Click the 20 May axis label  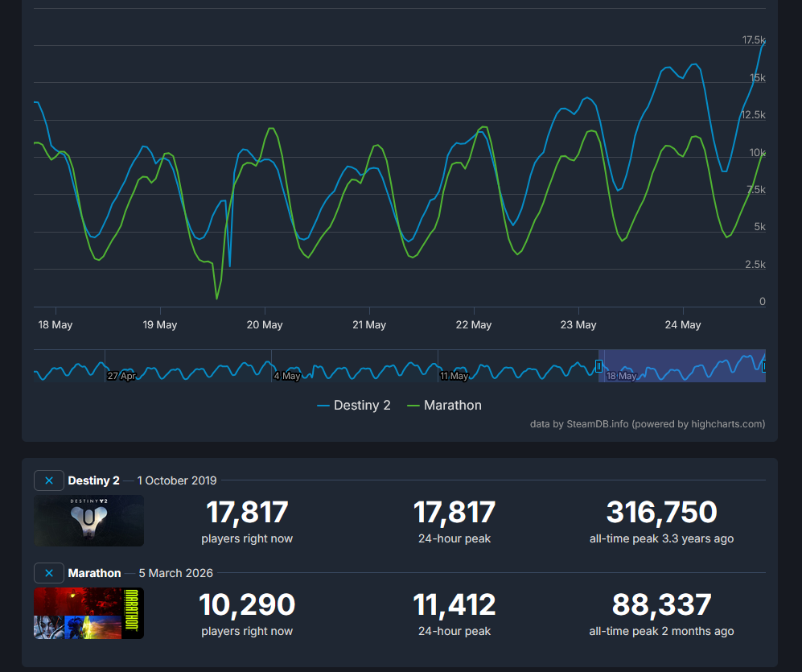(x=265, y=325)
